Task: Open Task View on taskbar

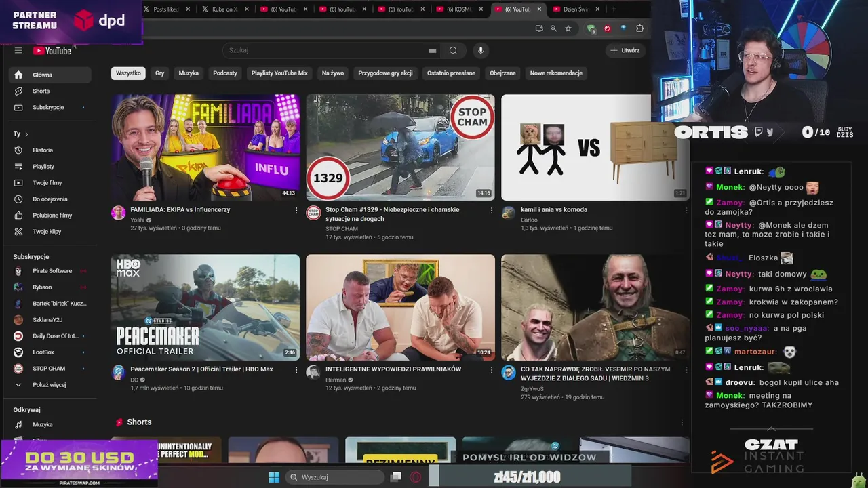Action: click(x=396, y=477)
